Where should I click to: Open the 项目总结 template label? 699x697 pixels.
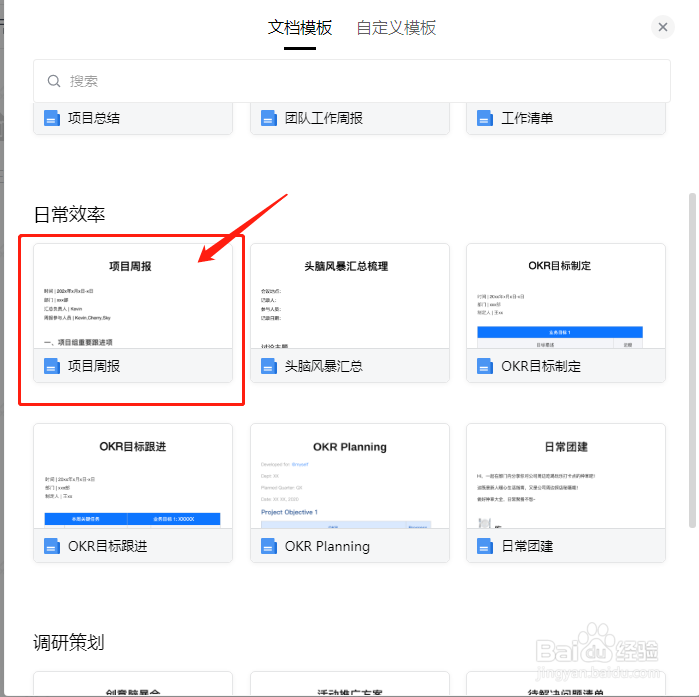(94, 119)
